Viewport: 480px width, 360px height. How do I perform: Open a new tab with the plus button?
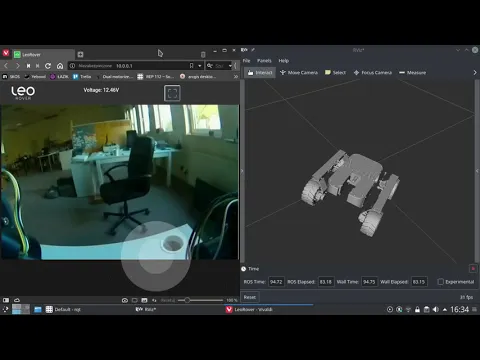80,54
